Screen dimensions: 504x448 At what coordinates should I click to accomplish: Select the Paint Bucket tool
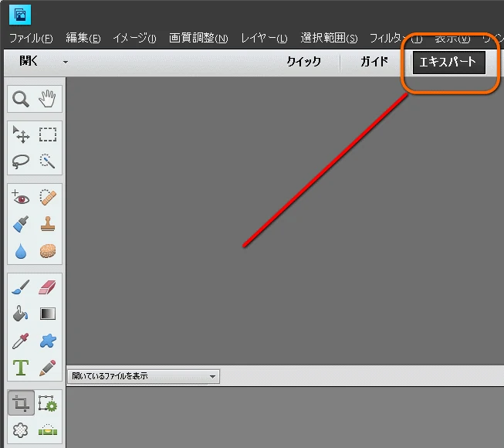21,314
